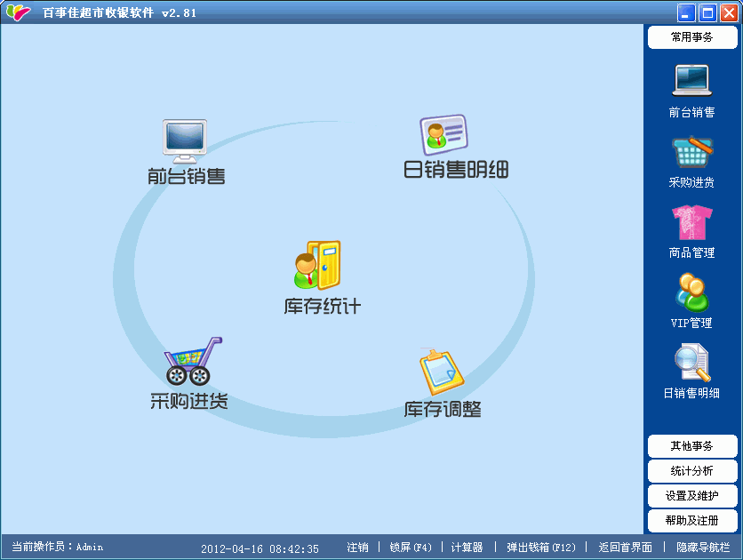Click 返回首界面 in status bar
Viewport: 743px width, 560px height.
pyautogui.click(x=625, y=548)
